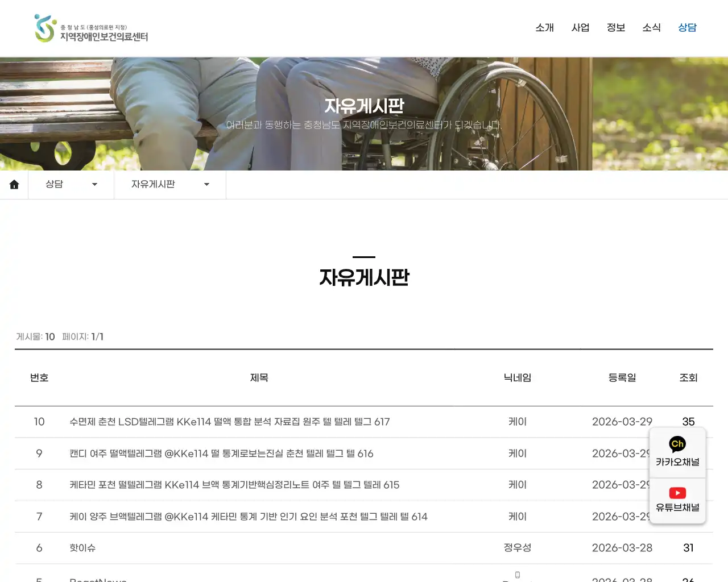The height and width of the screenshot is (582, 728).
Task: Click the 조회 column header
Action: point(688,378)
